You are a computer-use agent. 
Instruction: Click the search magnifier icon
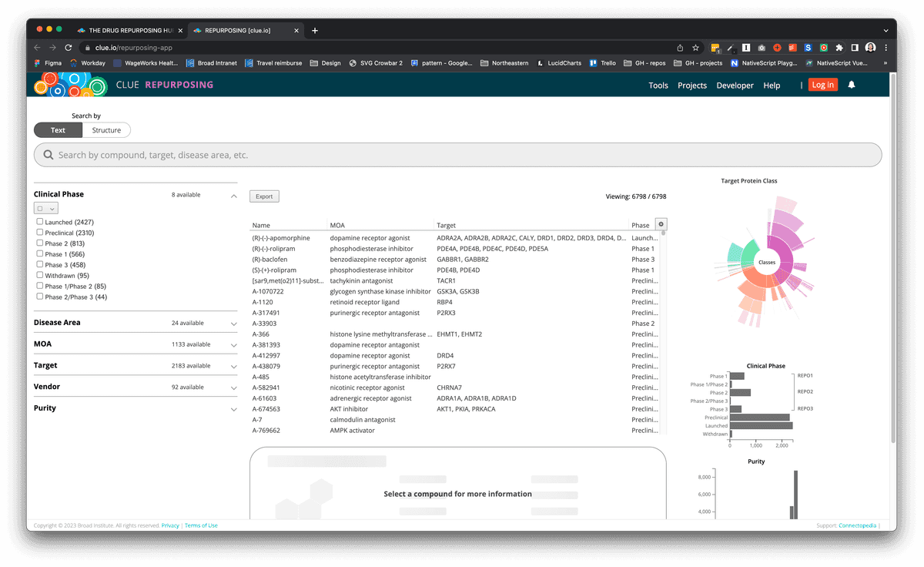point(49,154)
